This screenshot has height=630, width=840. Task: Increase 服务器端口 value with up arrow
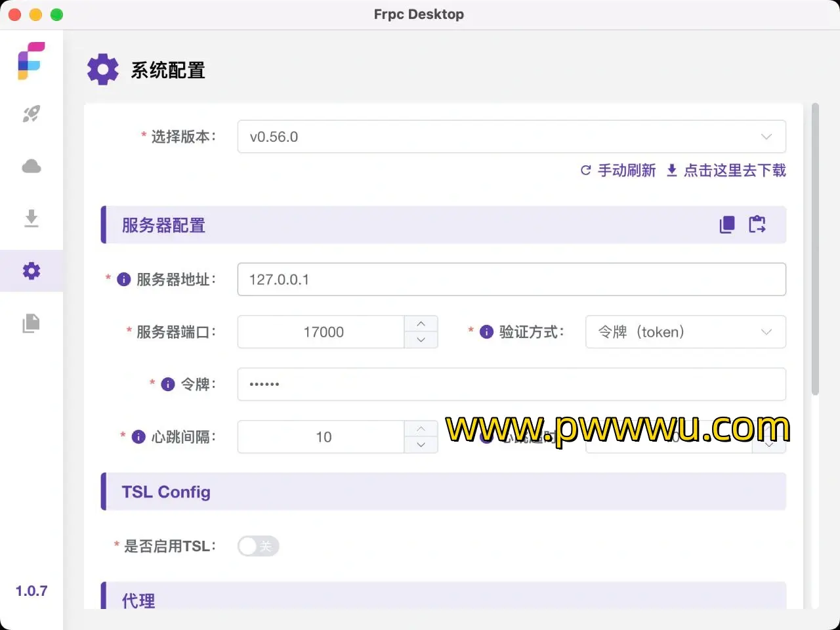tap(421, 324)
